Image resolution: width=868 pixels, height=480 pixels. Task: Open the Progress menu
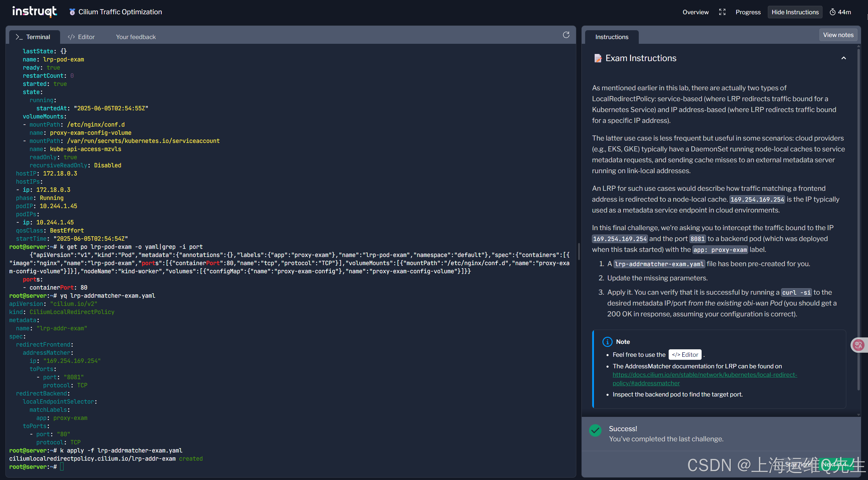pyautogui.click(x=748, y=12)
